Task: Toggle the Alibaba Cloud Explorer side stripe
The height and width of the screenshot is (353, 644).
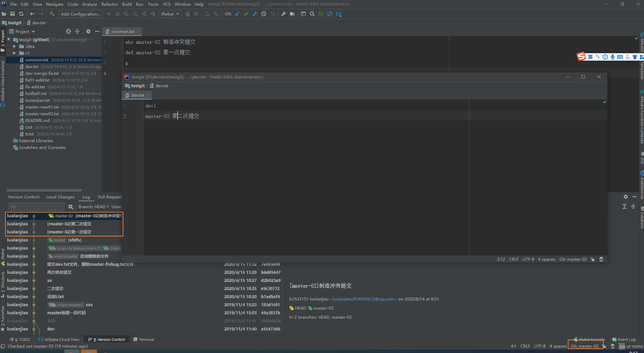Action: tap(3, 84)
